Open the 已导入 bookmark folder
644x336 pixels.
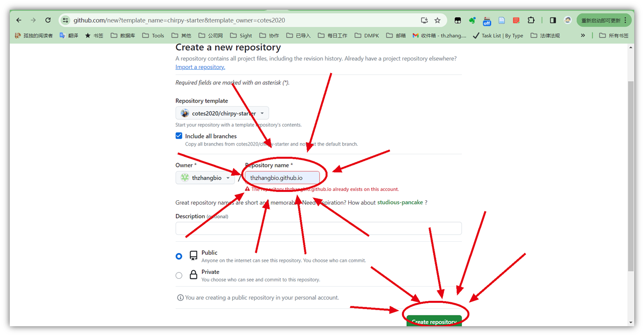tap(298, 36)
